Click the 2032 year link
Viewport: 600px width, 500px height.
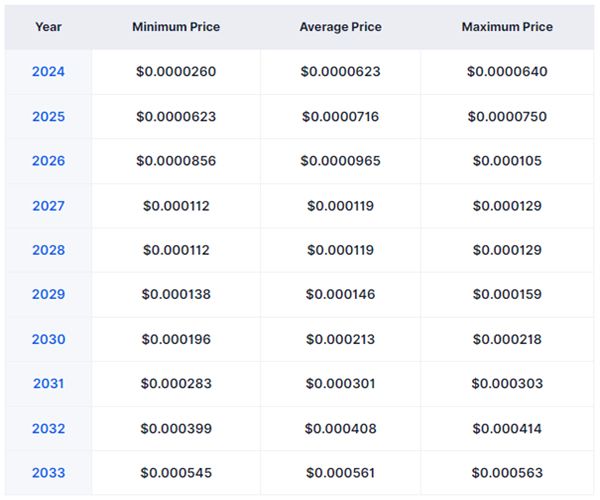[x=48, y=428]
